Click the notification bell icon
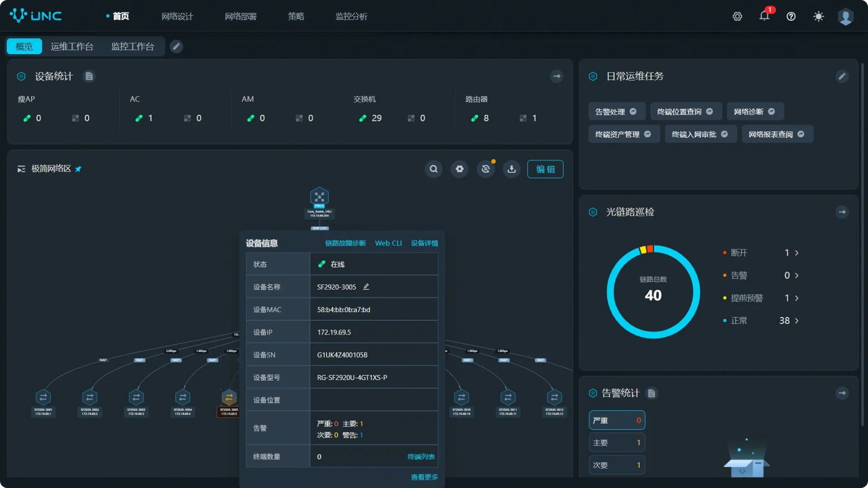This screenshot has width=868, height=488. point(764,16)
